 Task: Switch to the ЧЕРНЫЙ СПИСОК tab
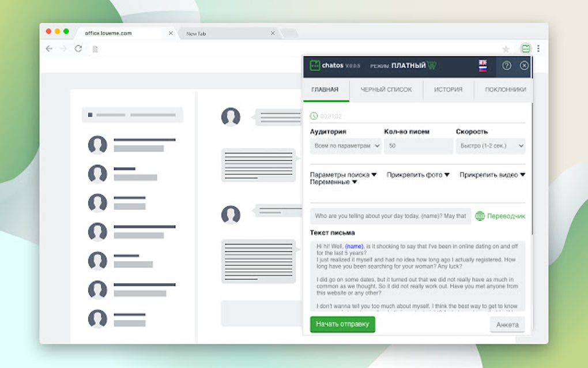coord(386,90)
